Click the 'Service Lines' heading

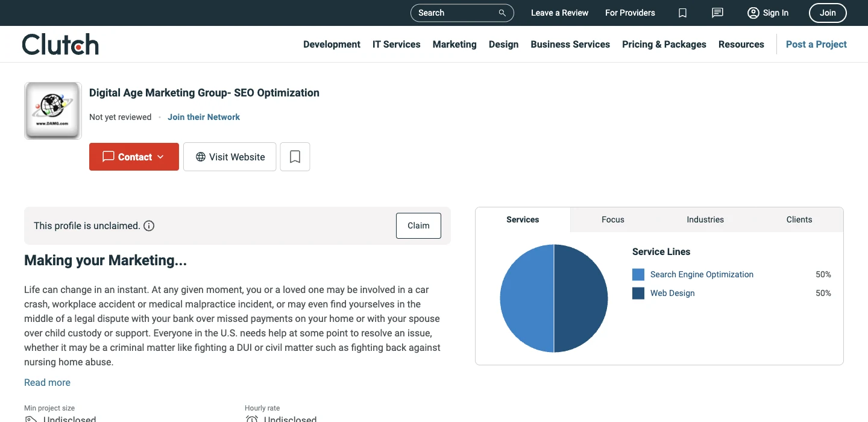661,251
